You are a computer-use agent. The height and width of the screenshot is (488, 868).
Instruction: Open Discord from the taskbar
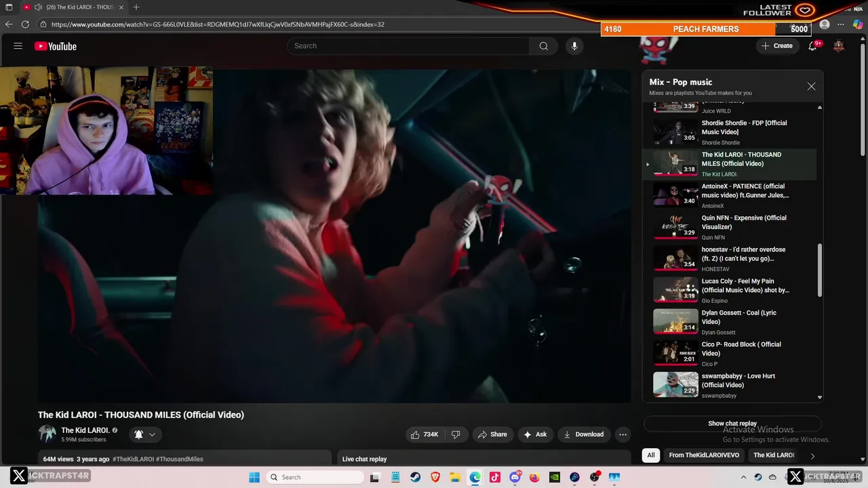click(x=515, y=477)
